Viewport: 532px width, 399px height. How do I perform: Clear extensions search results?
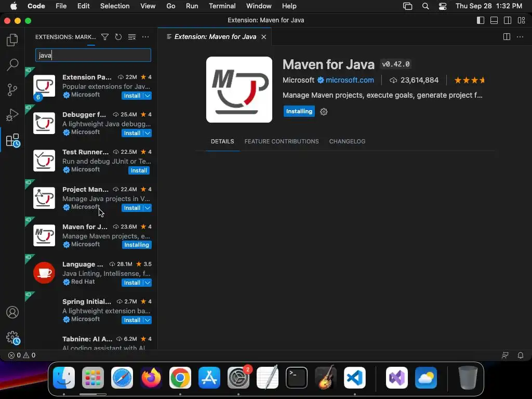click(x=132, y=37)
